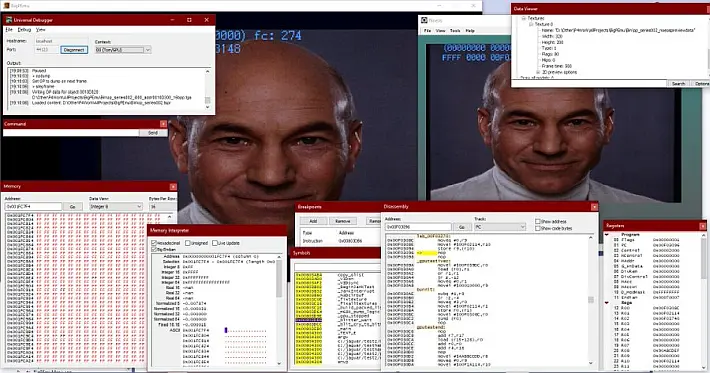Open the Track dropdown in Disassembly
Image resolution: width=710 pixels, height=373 pixels.
[x=500, y=227]
